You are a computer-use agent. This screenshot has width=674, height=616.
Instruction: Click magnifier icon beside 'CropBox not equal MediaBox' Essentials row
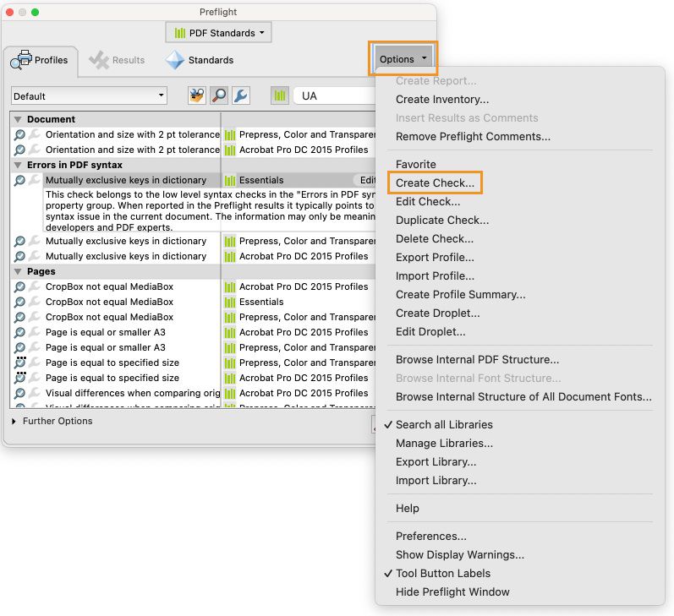click(19, 302)
